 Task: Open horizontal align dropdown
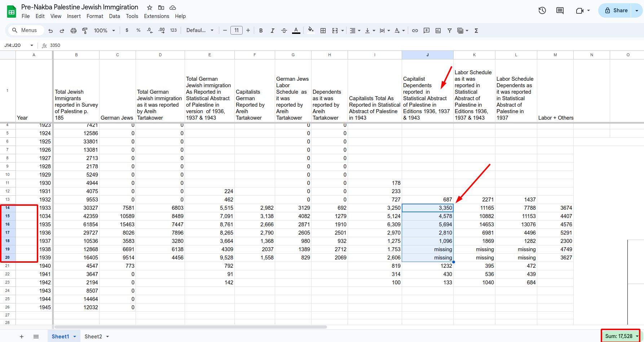tap(355, 31)
